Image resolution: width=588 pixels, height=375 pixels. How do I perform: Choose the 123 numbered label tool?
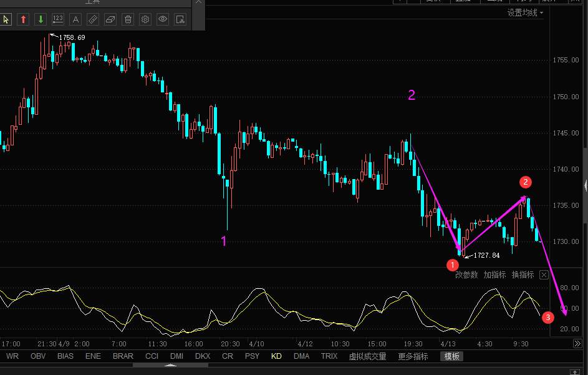[x=58, y=19]
